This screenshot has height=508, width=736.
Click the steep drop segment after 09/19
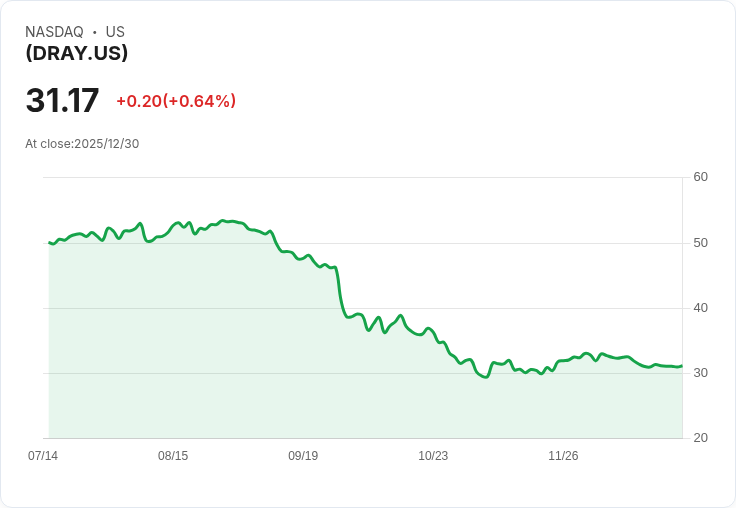[339, 291]
